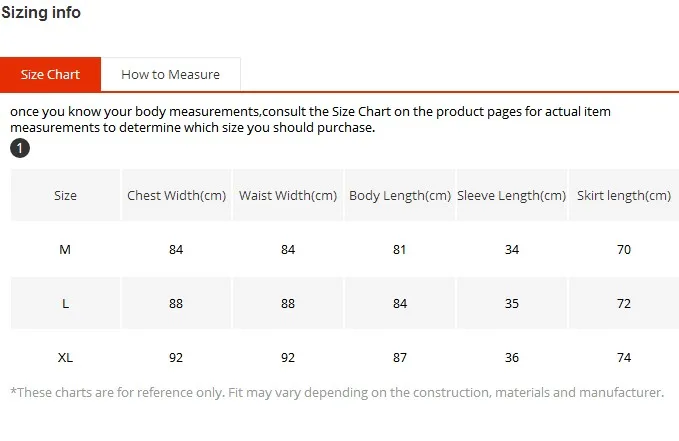Click the black number 1 circle icon
Viewport: 679px width, 441px height.
tap(20, 148)
